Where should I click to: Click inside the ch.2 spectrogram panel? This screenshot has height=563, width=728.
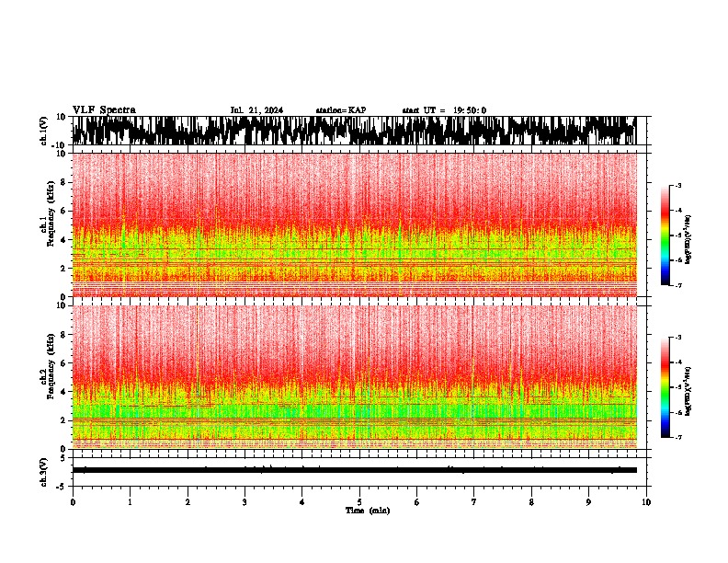354,377
